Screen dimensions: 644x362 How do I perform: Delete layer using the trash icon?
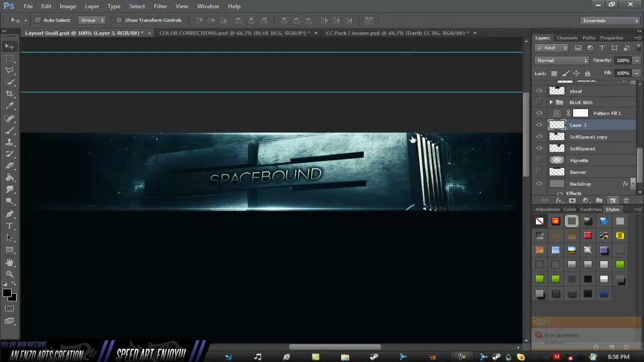tap(626, 201)
